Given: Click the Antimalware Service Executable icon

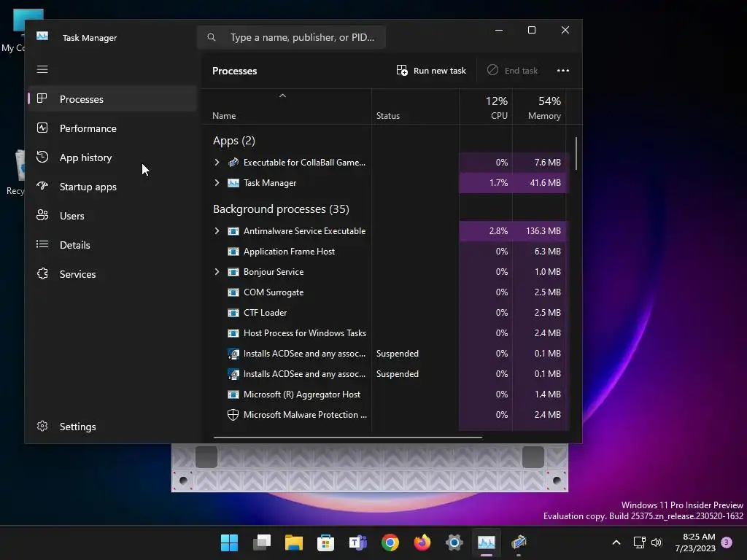Looking at the screenshot, I should pyautogui.click(x=233, y=231).
